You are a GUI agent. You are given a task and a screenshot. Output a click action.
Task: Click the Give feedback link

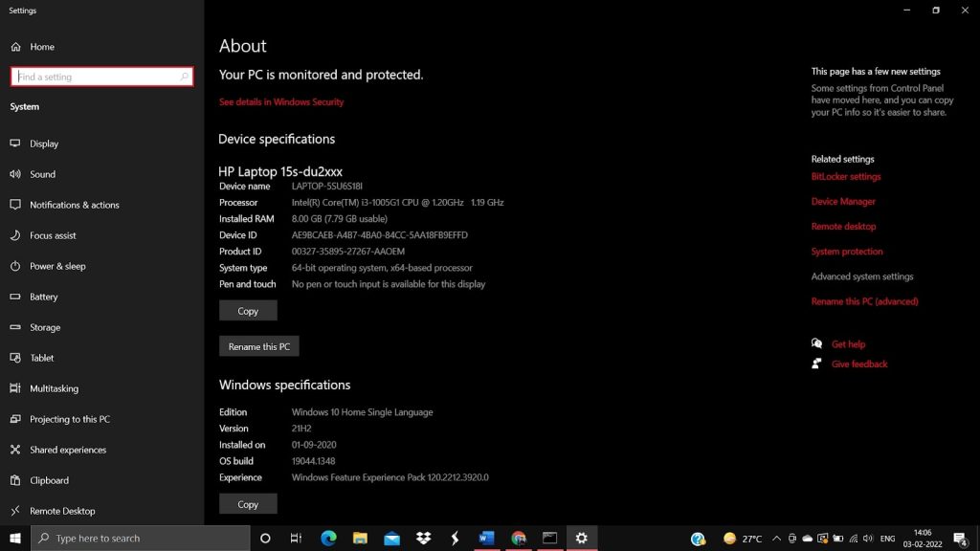click(859, 364)
